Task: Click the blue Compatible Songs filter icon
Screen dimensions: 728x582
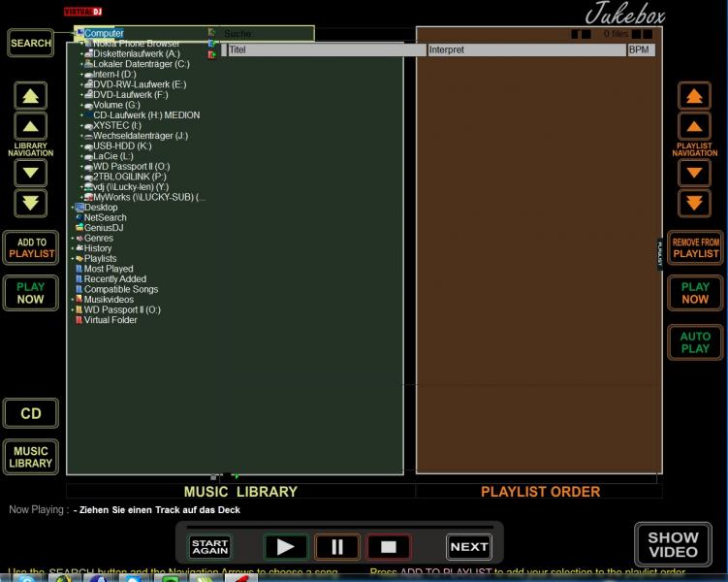Action: click(x=79, y=289)
